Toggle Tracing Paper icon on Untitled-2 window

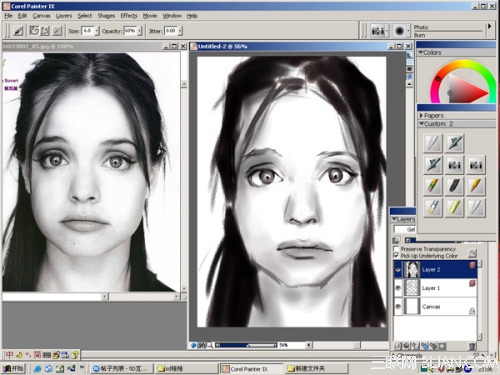tap(410, 55)
